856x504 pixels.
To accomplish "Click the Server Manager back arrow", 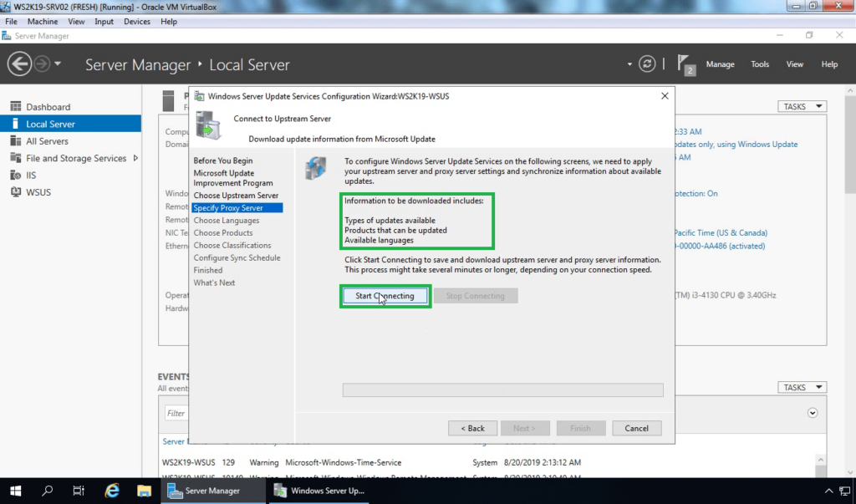I will (19, 64).
